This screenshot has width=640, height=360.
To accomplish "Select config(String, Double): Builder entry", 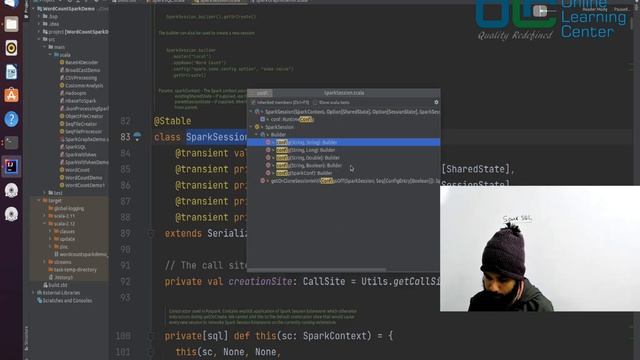I will (308, 158).
